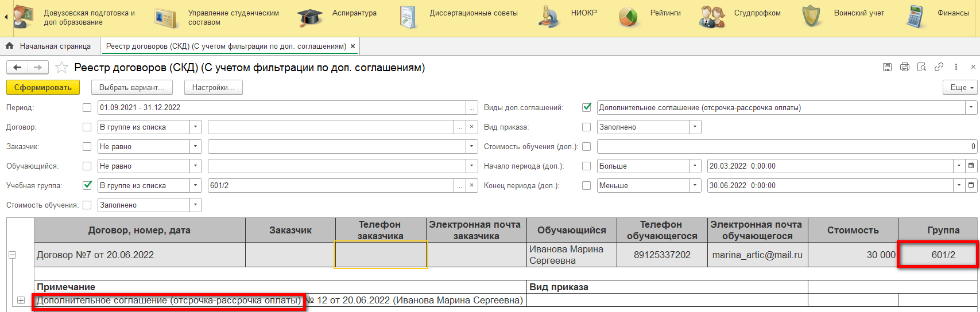This screenshot has width=980, height=312.
Task: Enable the Стоимость обучения filter checkbox
Action: click(x=87, y=205)
